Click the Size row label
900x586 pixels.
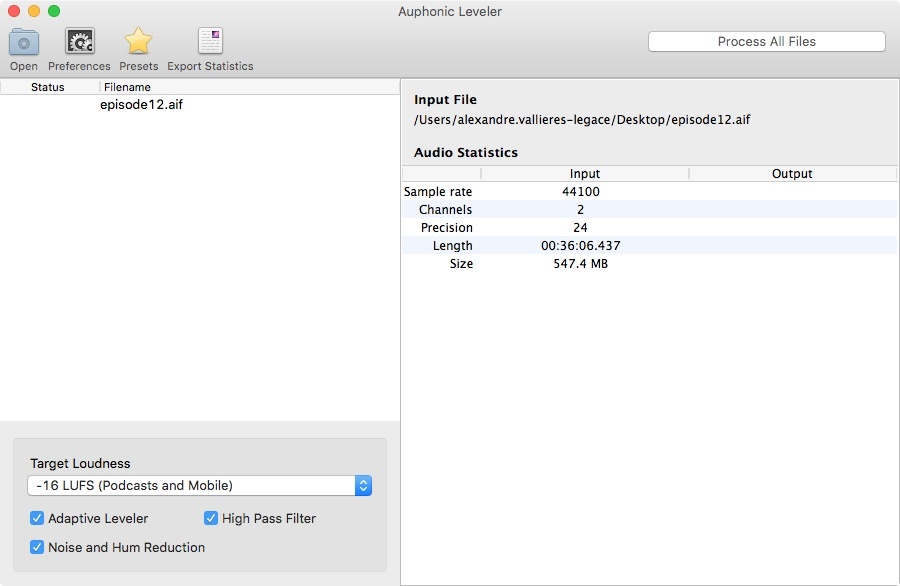click(461, 263)
